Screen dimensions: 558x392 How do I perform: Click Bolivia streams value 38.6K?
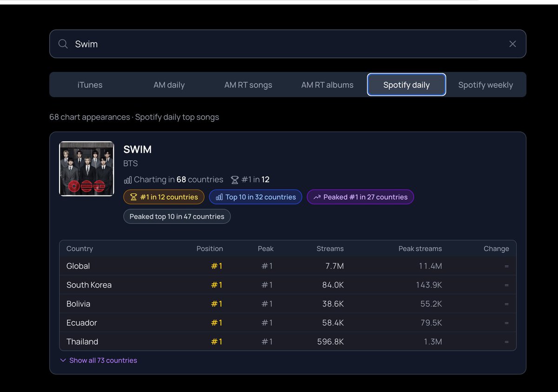(x=333, y=304)
